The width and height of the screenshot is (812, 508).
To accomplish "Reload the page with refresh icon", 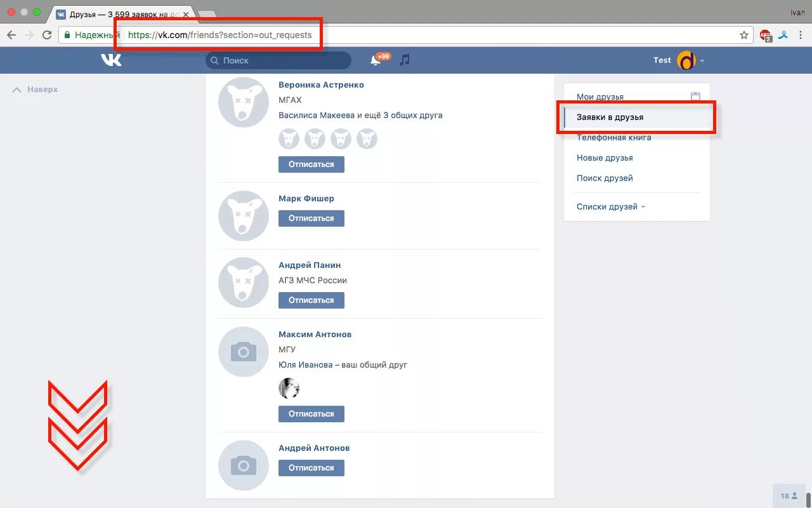I will [x=47, y=35].
